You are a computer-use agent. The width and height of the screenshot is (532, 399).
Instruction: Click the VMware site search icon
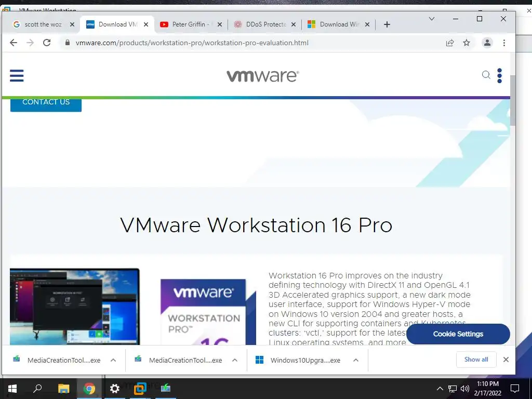[x=486, y=75]
